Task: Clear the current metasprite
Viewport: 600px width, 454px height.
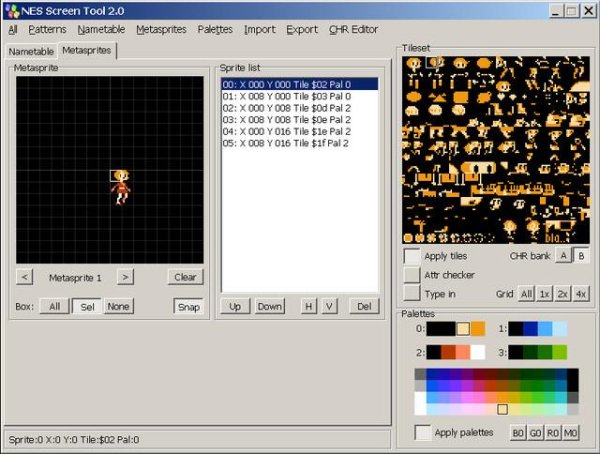Action: tap(185, 277)
